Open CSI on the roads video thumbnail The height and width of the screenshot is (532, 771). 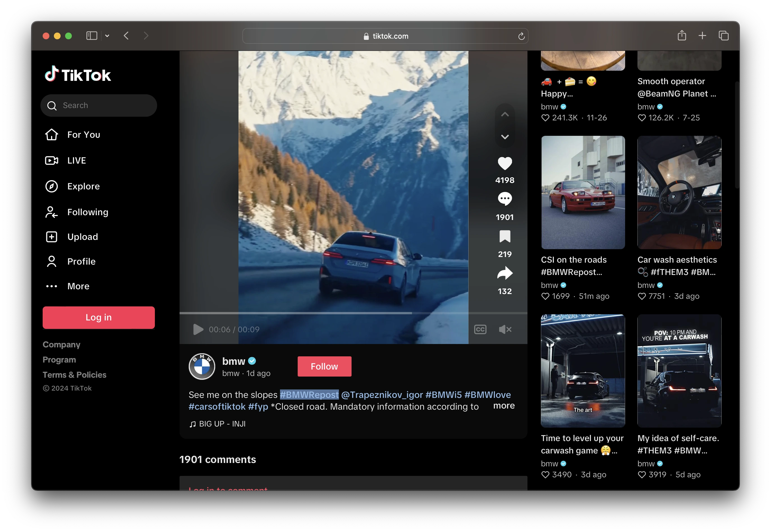point(583,192)
